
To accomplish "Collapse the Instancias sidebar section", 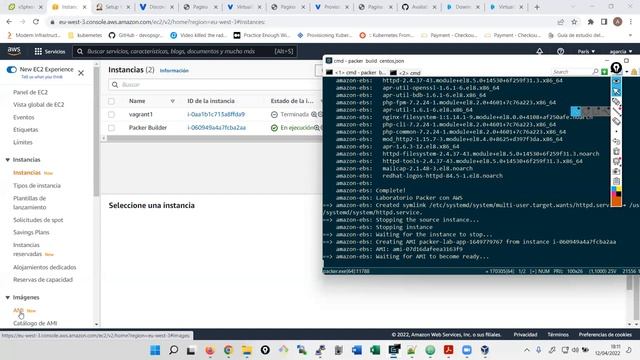I will pos(7,160).
